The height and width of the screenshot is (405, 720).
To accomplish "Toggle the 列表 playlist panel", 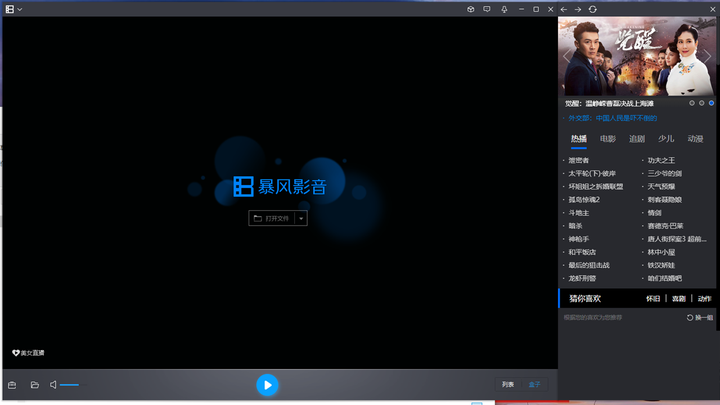I will point(508,385).
